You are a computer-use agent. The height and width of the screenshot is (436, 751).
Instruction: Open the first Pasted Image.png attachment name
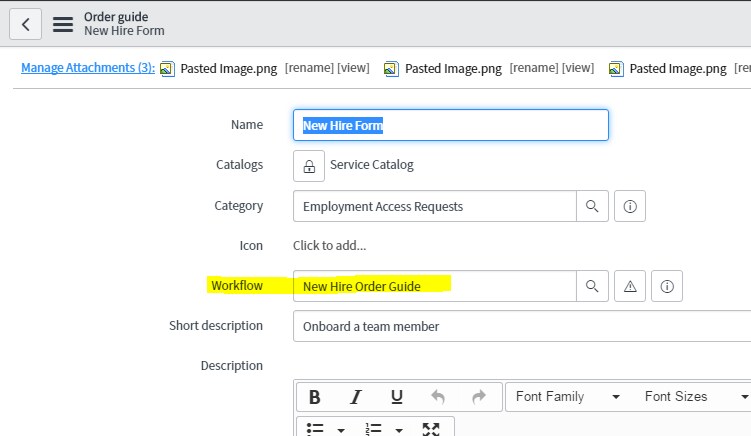[x=228, y=69]
